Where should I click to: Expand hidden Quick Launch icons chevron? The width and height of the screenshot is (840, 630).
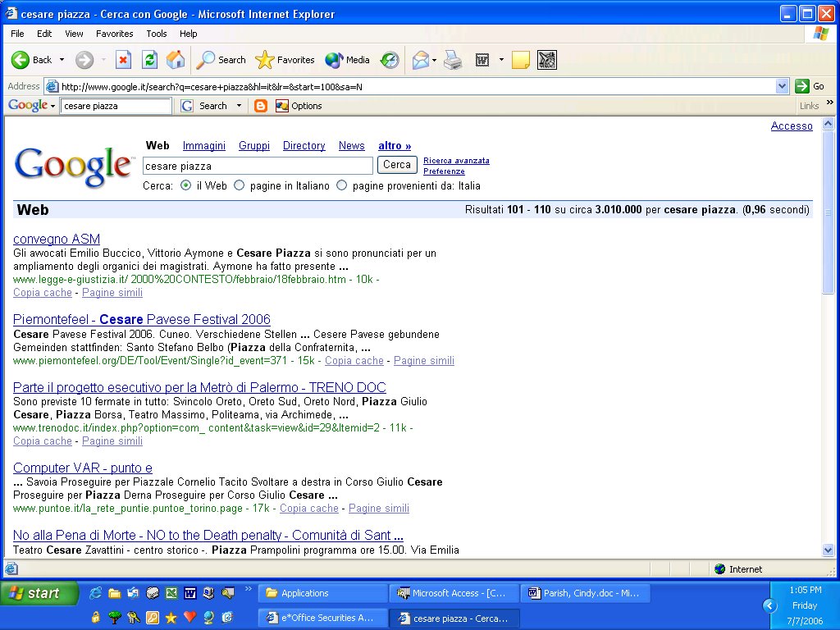click(x=248, y=589)
